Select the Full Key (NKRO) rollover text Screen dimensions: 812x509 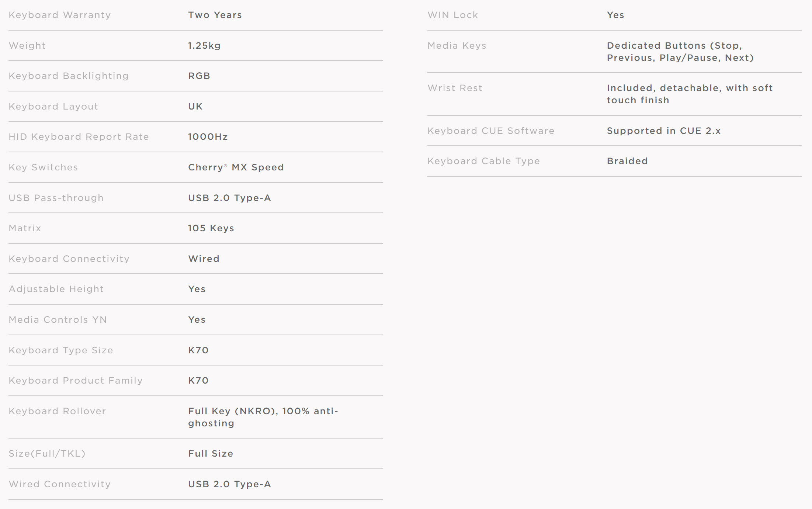coord(263,417)
